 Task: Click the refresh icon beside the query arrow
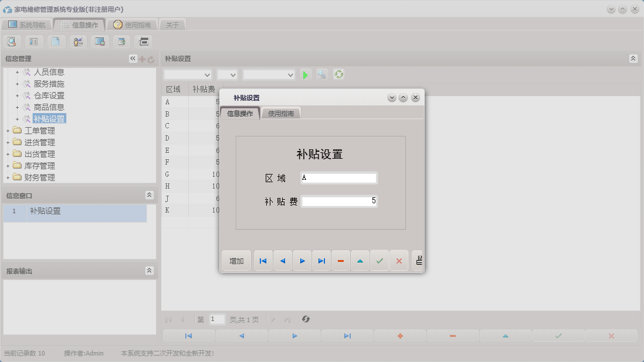point(338,74)
